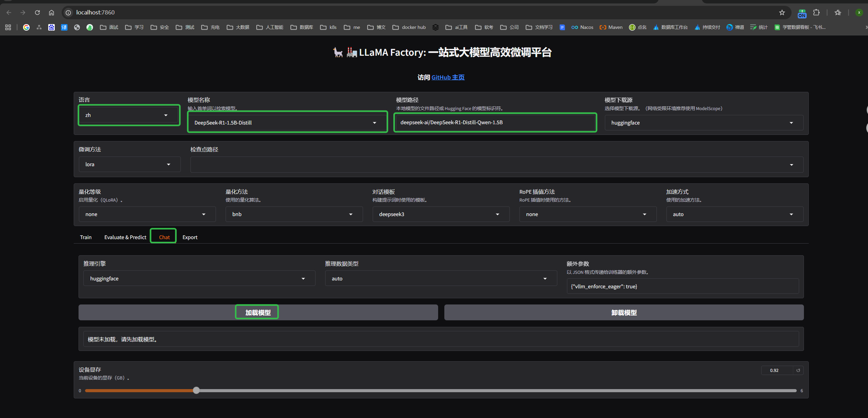Open the green ON extension icon
868x418 pixels.
pyautogui.click(x=802, y=13)
